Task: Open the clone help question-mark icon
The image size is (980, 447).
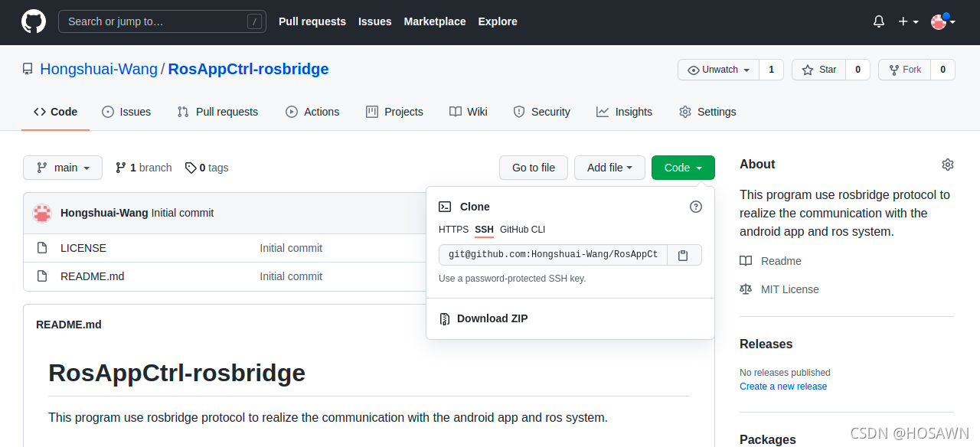Action: [x=696, y=207]
